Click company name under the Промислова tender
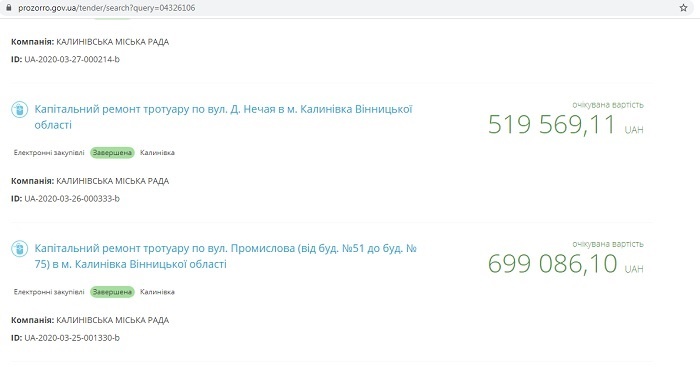 (x=112, y=320)
